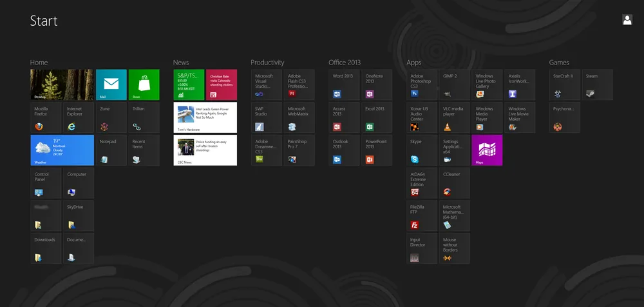Screen dimensions: 644x307
Task: Launch FileZilla FTP tile
Action: point(422,216)
